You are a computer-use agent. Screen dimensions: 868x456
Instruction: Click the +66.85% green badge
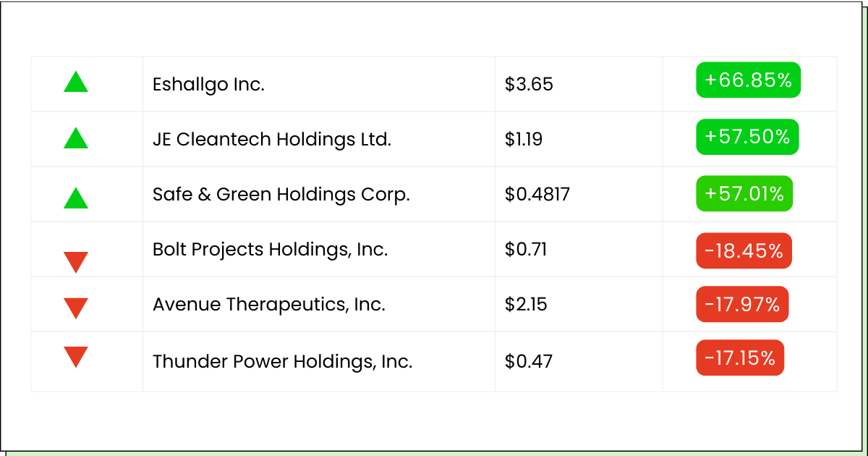[x=748, y=80]
